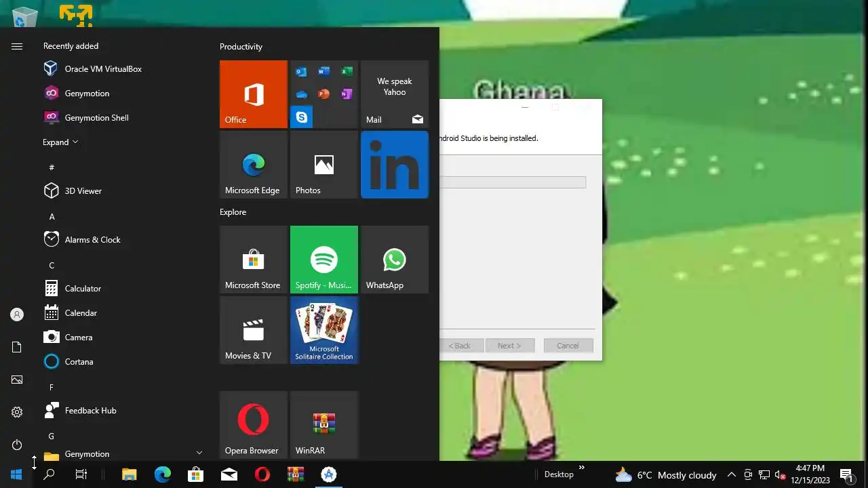Open the Mail tile
868x488 pixels.
click(x=395, y=94)
